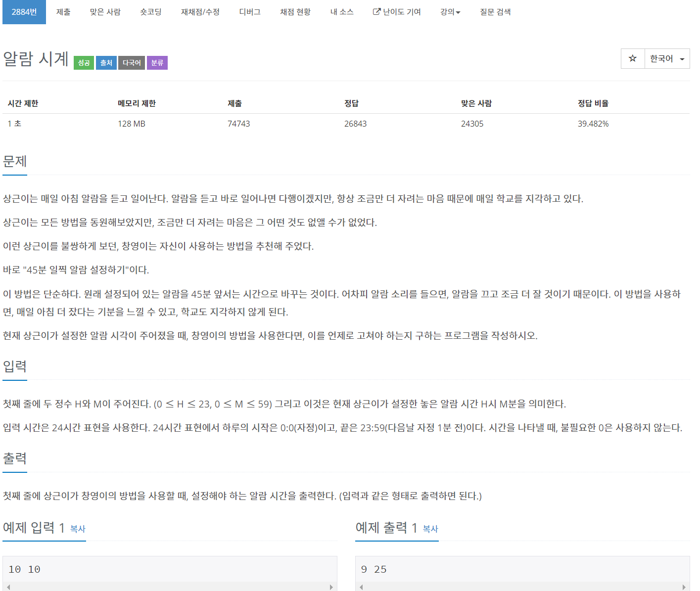Click the 정답 column header in table
The height and width of the screenshot is (591, 700).
pyautogui.click(x=351, y=103)
